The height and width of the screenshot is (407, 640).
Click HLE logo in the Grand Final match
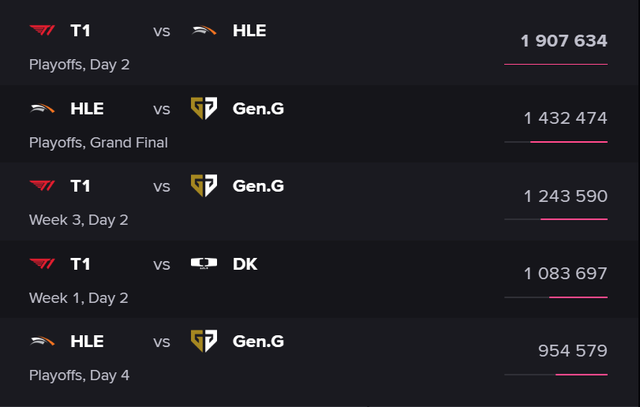click(43, 108)
